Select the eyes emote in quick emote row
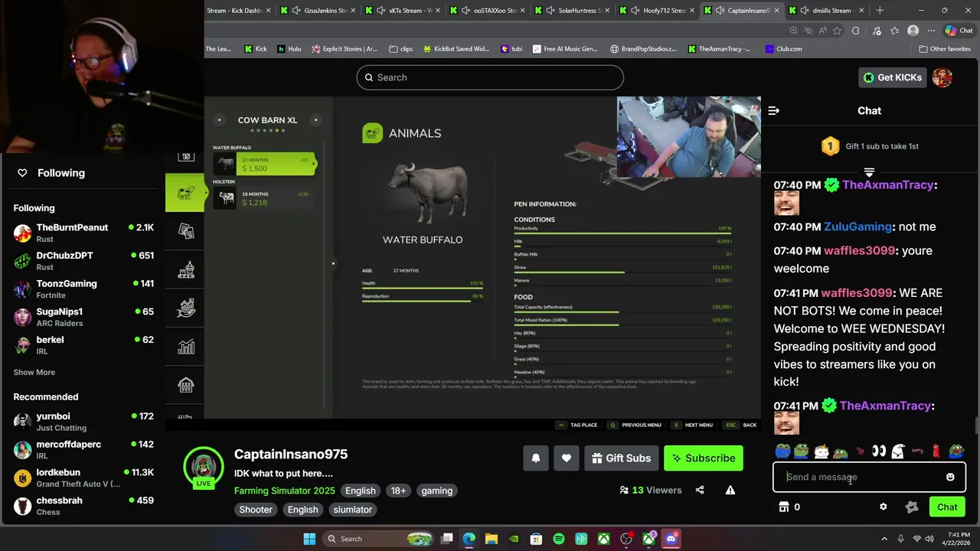980x551 pixels. tap(879, 452)
